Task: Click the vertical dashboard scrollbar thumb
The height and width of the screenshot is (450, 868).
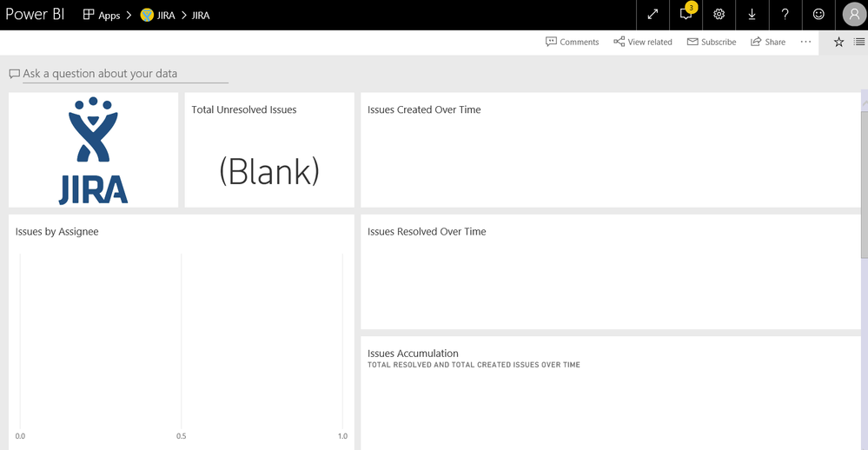Action: (x=865, y=184)
